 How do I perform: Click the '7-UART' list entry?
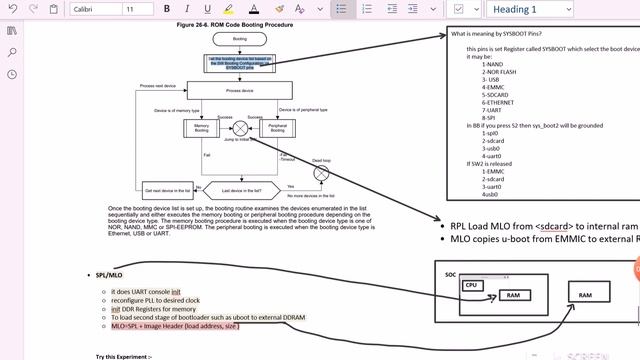491,110
